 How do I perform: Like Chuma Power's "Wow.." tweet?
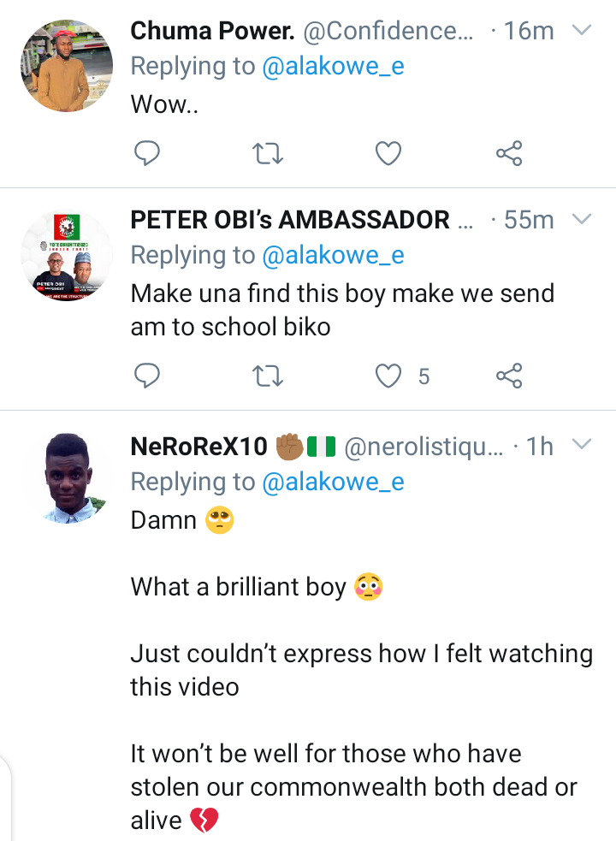point(389,154)
